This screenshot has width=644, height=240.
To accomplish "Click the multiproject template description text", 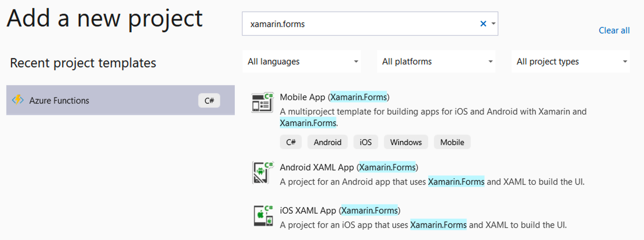I will (433, 117).
